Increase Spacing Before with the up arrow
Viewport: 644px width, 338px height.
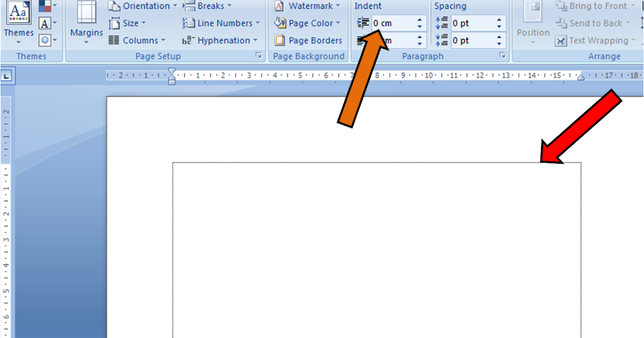(x=499, y=20)
